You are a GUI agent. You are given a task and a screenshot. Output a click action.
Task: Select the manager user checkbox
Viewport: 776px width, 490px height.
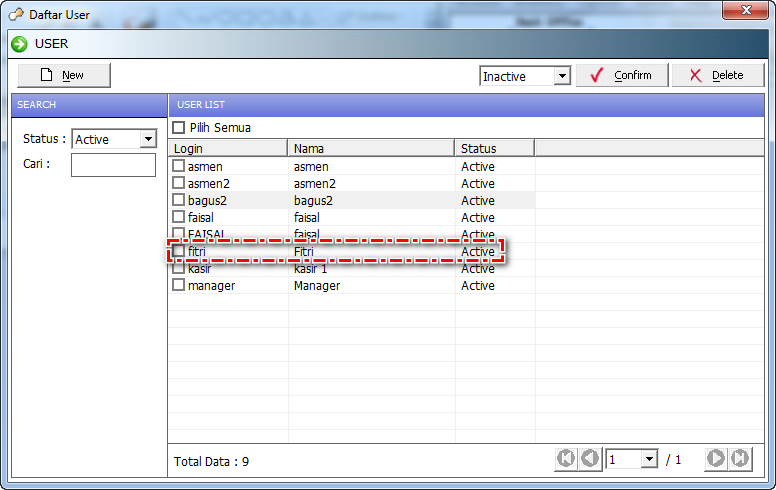[179, 285]
